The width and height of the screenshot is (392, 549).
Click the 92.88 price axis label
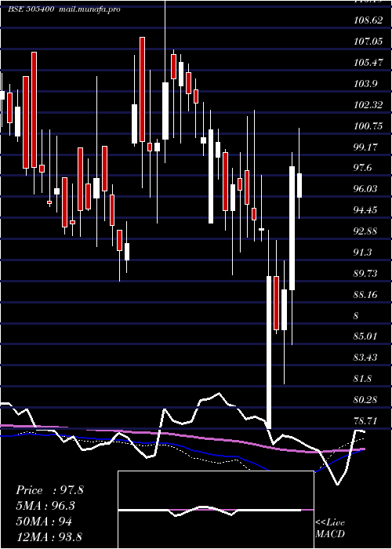366,231
